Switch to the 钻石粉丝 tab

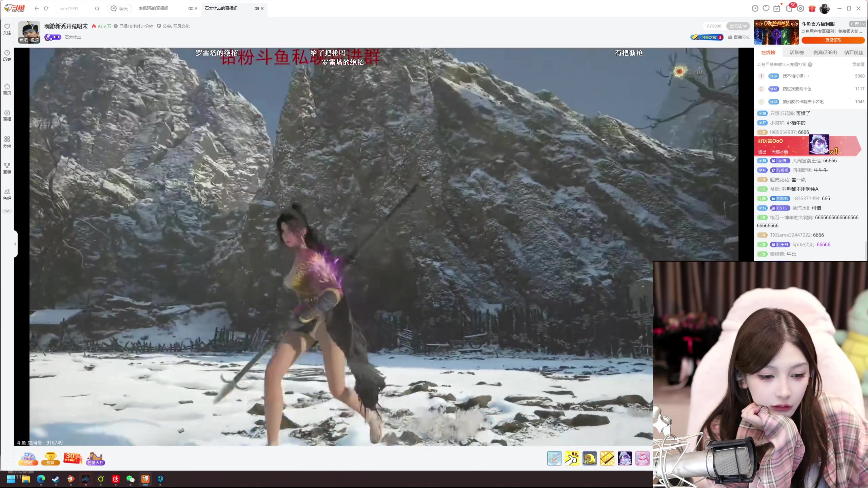853,53
